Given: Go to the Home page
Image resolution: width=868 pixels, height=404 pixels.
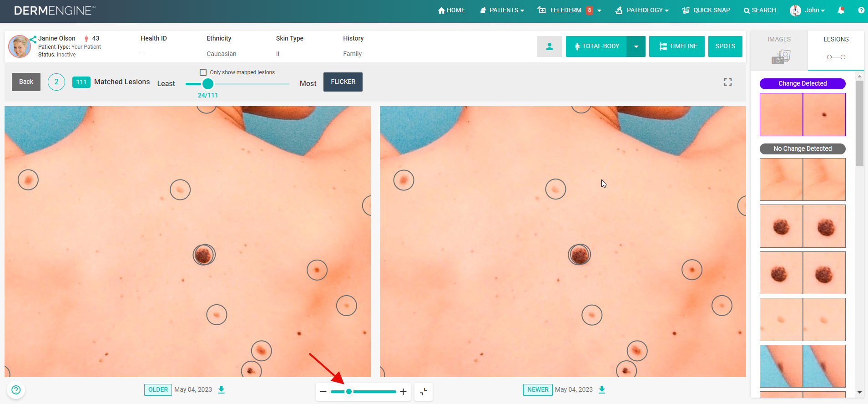Looking at the screenshot, I should 451,10.
